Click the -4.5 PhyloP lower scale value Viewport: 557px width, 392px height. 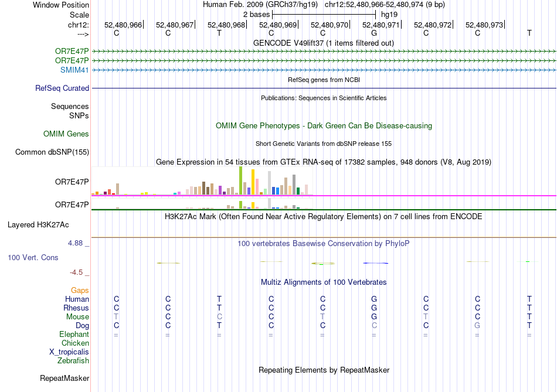tap(76, 272)
